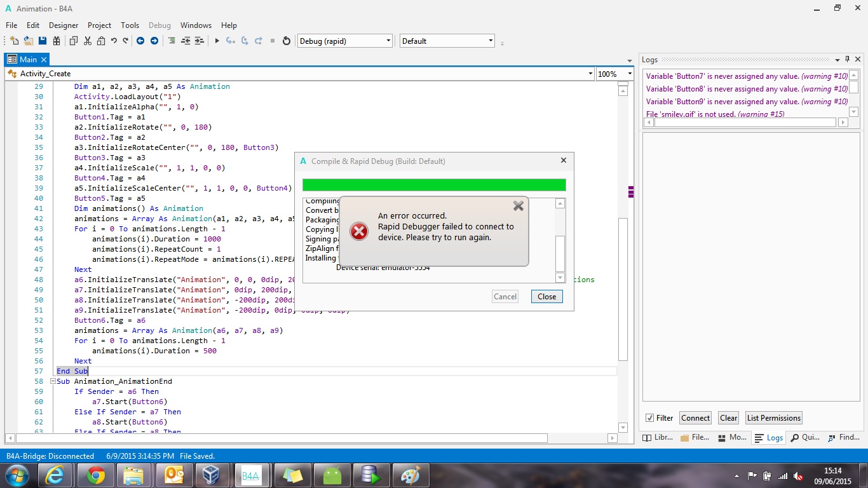This screenshot has height=488, width=868.
Task: Dismiss the error message with its X
Action: click(519, 206)
